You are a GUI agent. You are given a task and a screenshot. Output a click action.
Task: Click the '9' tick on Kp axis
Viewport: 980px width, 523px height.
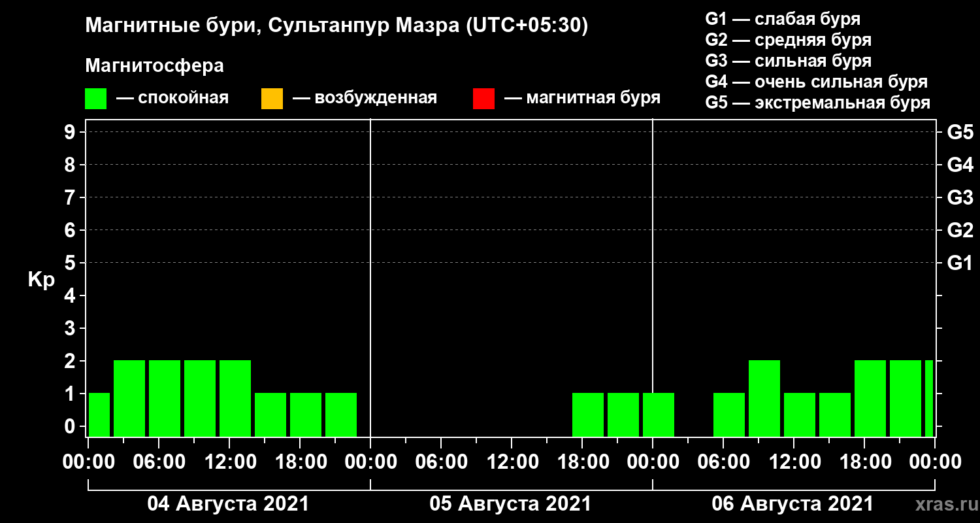[71, 132]
